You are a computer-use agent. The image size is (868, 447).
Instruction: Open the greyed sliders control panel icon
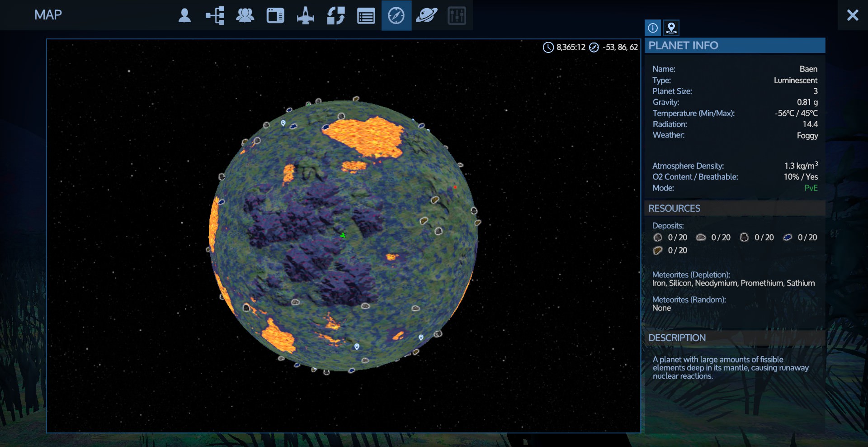point(457,16)
